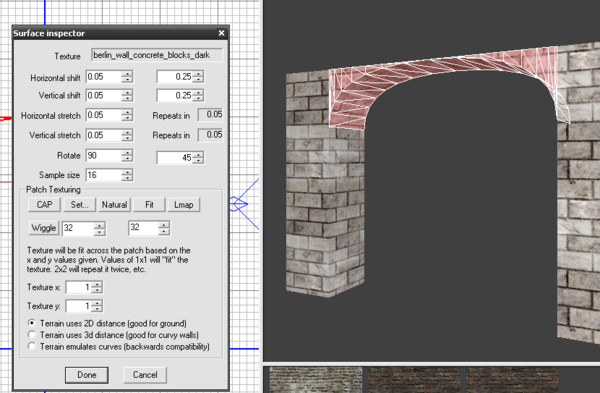Decrease the Texture y value
Viewport: 600px width, 393px height.
pyautogui.click(x=97, y=309)
